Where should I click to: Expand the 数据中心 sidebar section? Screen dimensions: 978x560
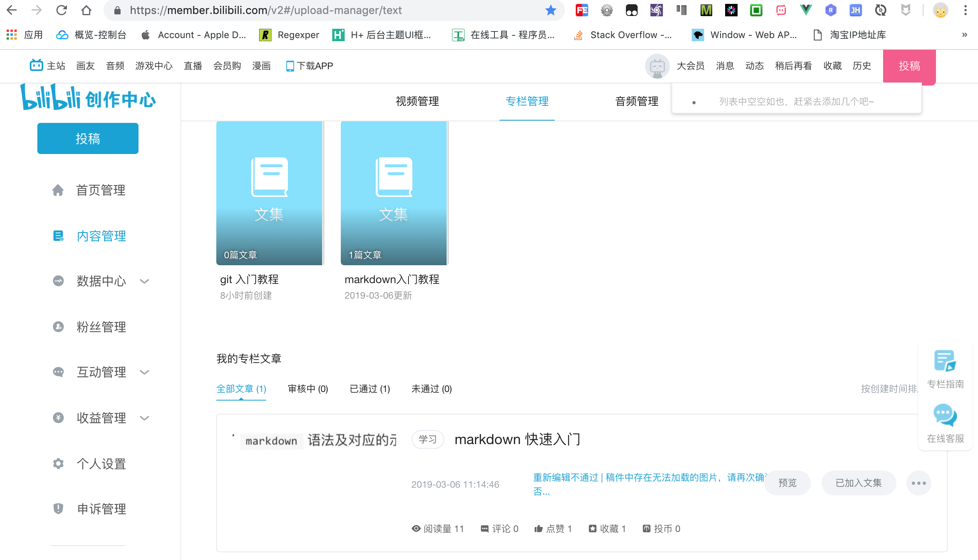pyautogui.click(x=101, y=281)
